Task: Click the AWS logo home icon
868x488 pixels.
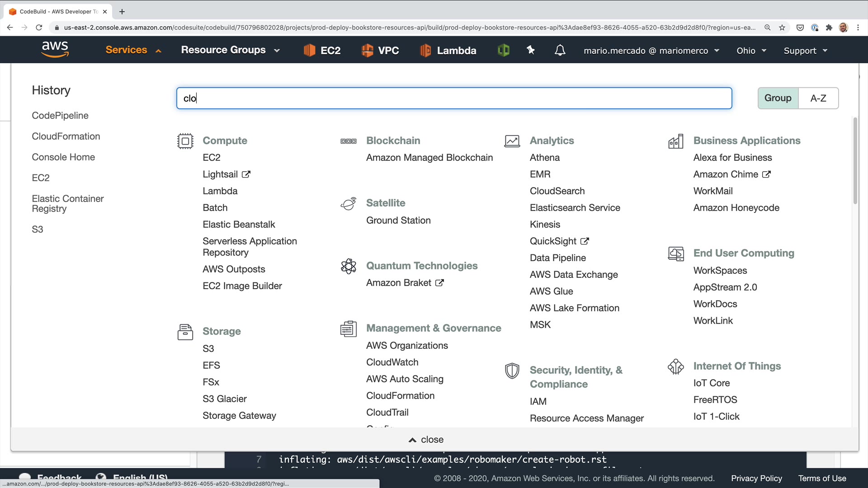Action: click(55, 50)
